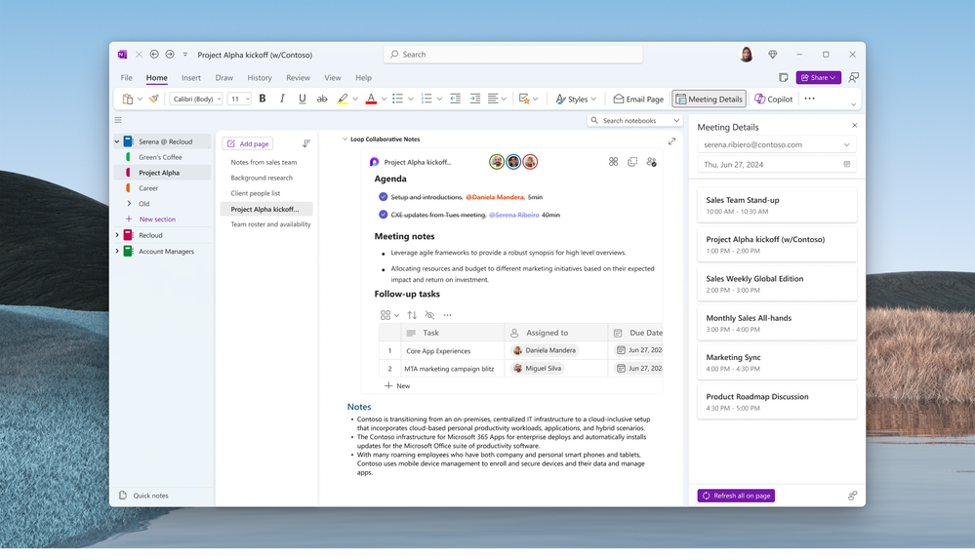
Task: Switch to the History tab
Action: 260,78
